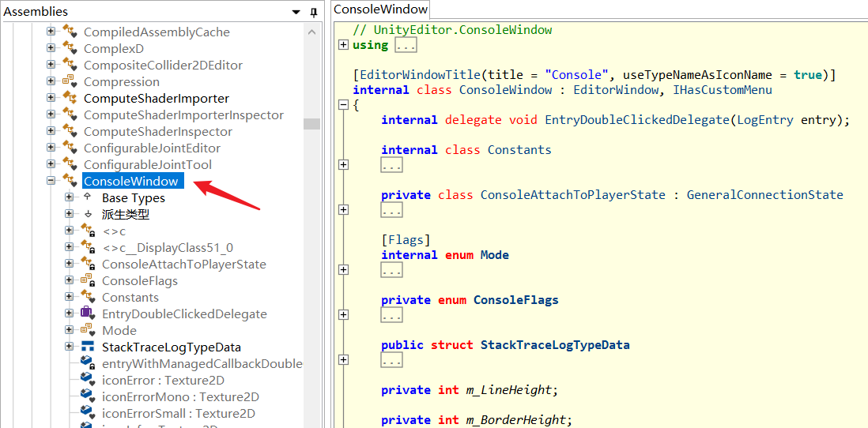The width and height of the screenshot is (868, 428).
Task: Collapse the ConsoleWindow class body in code
Action: (x=343, y=104)
